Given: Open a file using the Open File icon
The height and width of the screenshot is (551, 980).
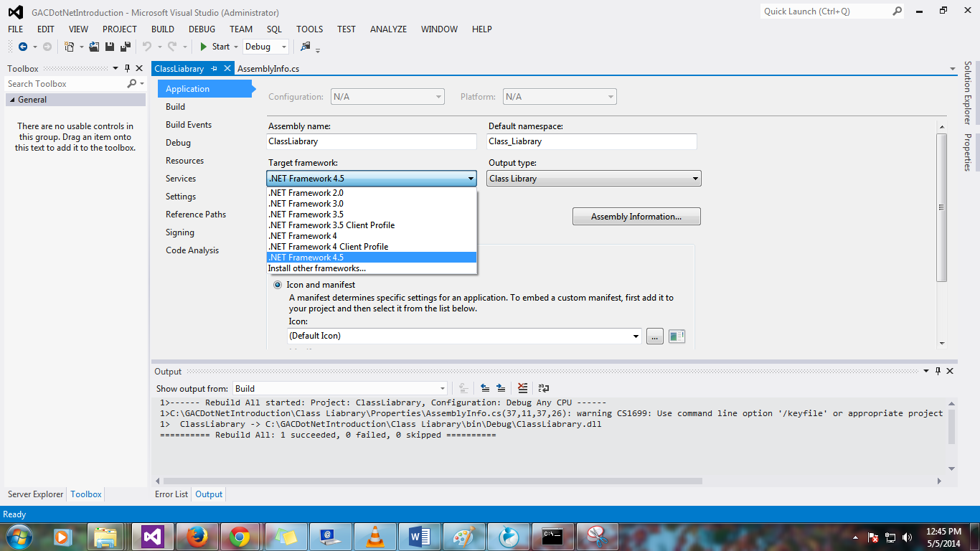Looking at the screenshot, I should pyautogui.click(x=94, y=46).
